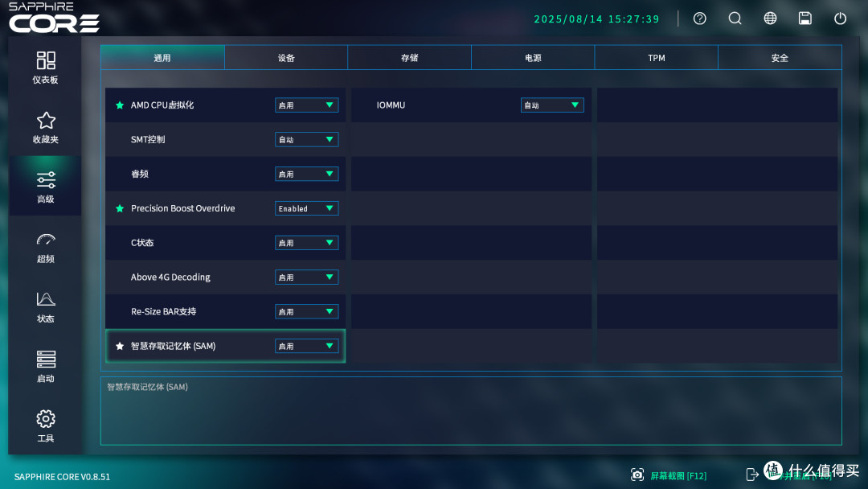This screenshot has width=868, height=489.
Task: Click the SAPPHIRE CORE V0.8.51 version text
Action: pos(62,477)
